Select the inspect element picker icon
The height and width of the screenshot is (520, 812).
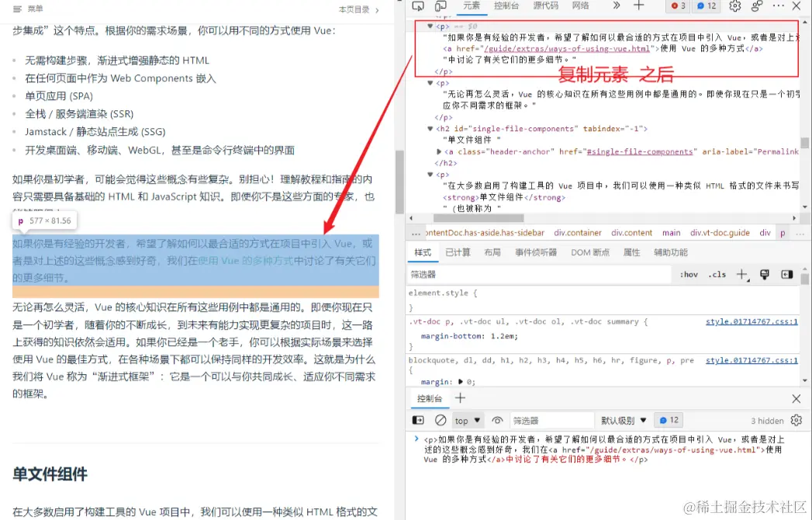pyautogui.click(x=418, y=5)
